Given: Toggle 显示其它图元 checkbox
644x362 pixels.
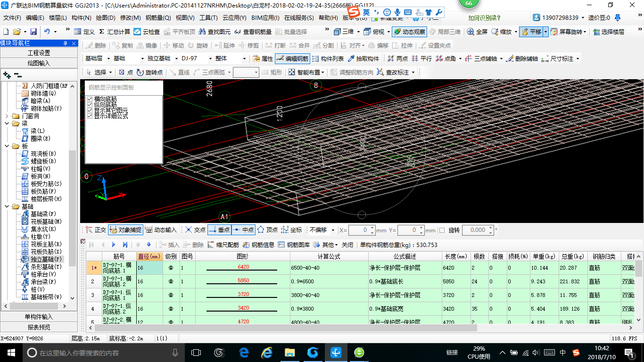Looking at the screenshot, I should point(90,110).
